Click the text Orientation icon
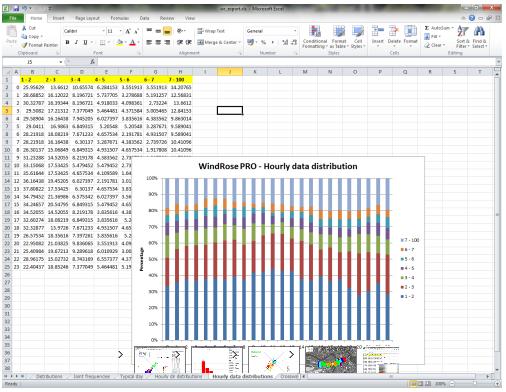This screenshot has height=392, width=506. [180, 31]
